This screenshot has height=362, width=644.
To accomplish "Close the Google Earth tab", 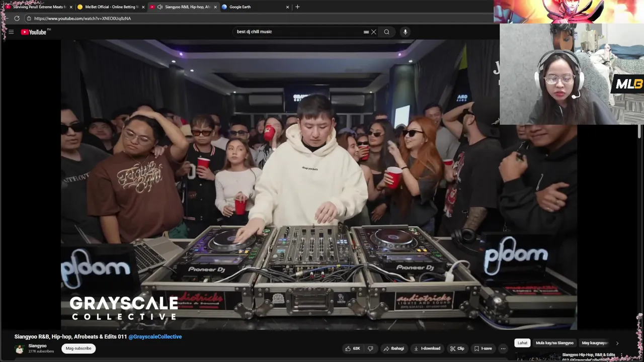I will tap(288, 7).
